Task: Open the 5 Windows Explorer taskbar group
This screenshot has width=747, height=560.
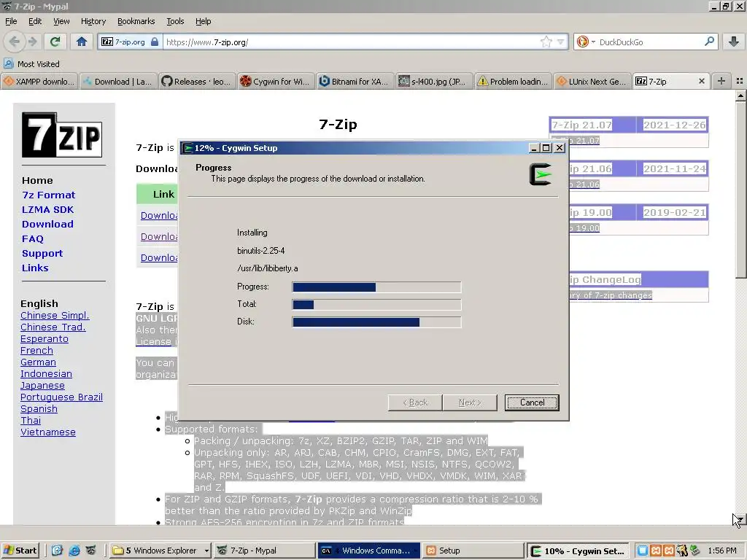Action: pyautogui.click(x=160, y=551)
